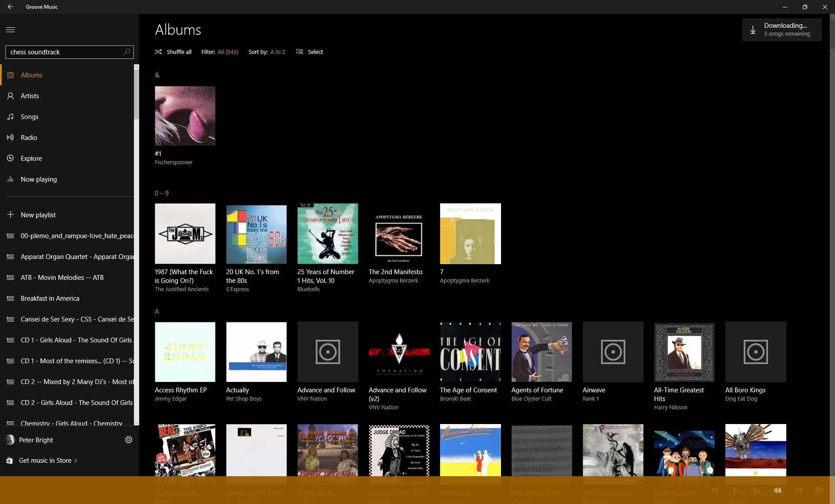Toggle the volume/speaker icon
This screenshot has height=504, width=835.
pyautogui.click(x=778, y=489)
